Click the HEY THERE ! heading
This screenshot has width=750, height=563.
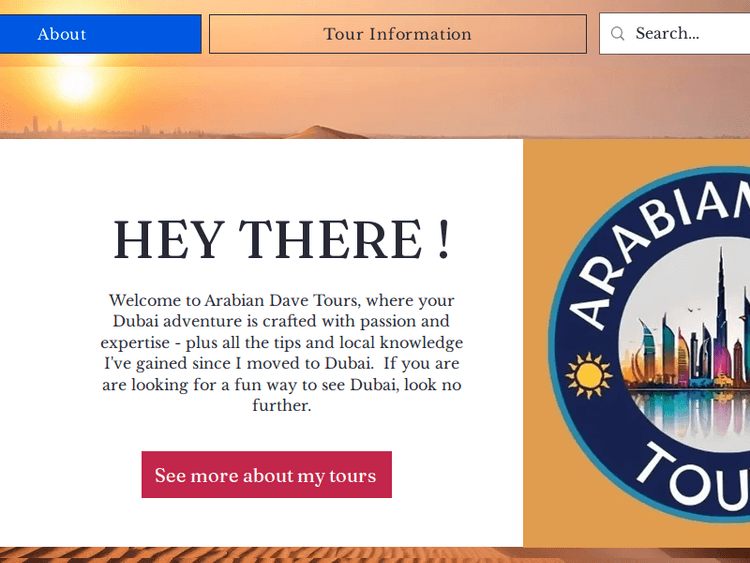281,240
